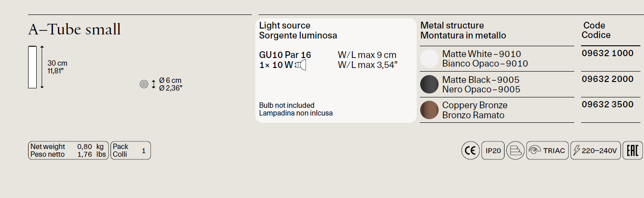
Task: Click product code 09632 1000
Action: (x=607, y=53)
